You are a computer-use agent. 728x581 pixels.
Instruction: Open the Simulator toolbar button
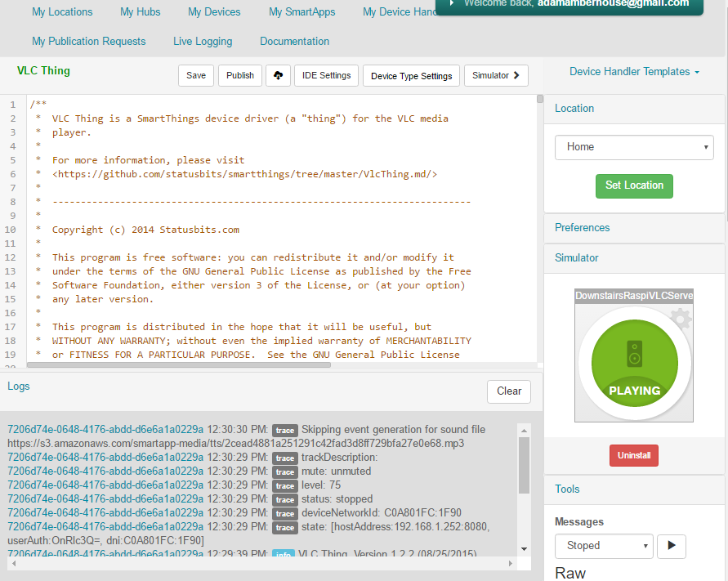(496, 75)
